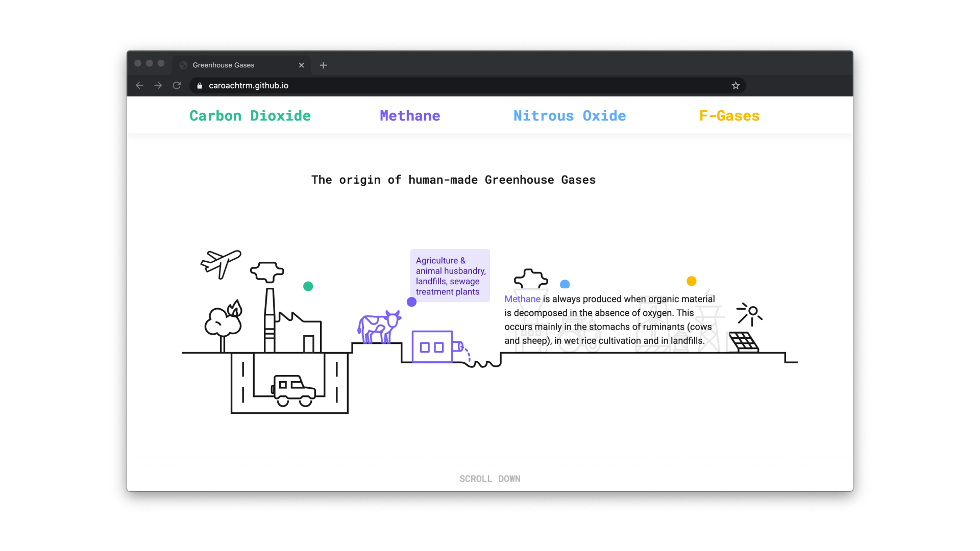The image size is (980, 551).
Task: Open a new browser tab
Action: (x=323, y=65)
